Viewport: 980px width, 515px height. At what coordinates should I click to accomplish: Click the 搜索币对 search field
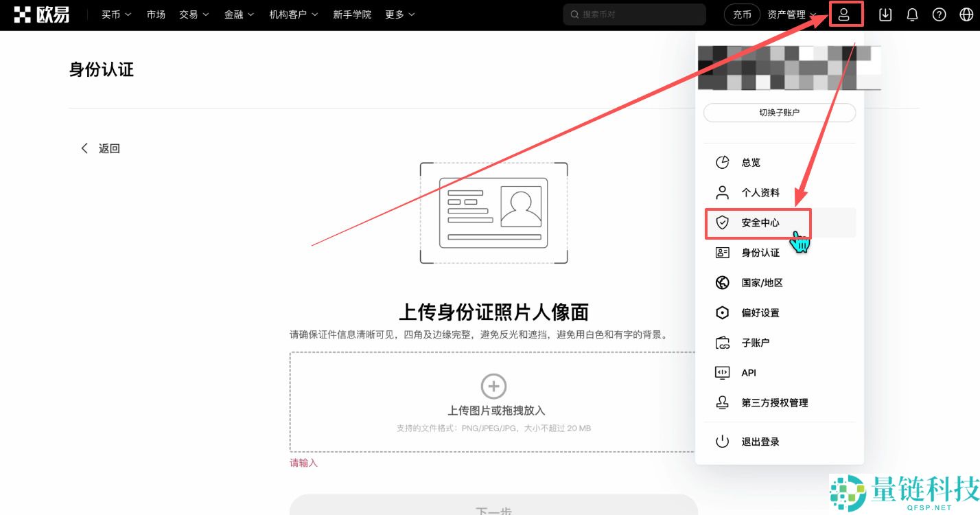[633, 14]
